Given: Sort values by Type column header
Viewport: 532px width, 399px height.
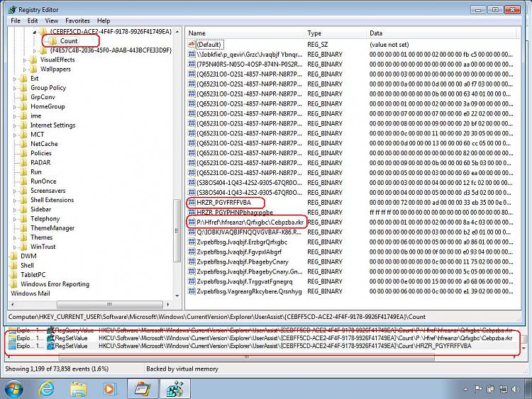Looking at the screenshot, I should (x=335, y=33).
